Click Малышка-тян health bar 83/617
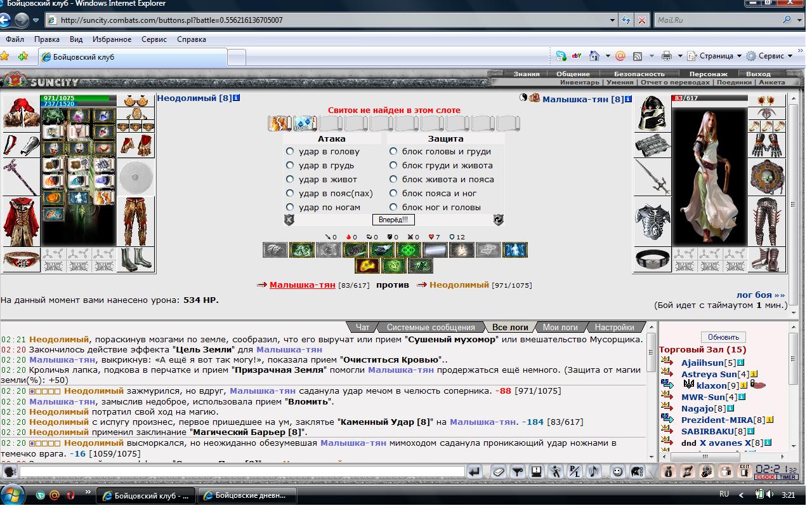Image resolution: width=812 pixels, height=508 pixels. click(710, 98)
